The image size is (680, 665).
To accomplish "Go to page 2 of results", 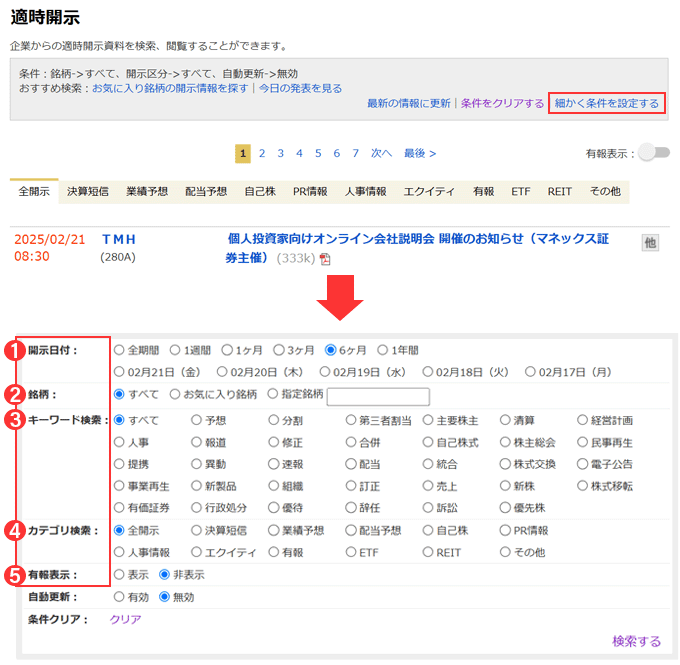I will (262, 153).
